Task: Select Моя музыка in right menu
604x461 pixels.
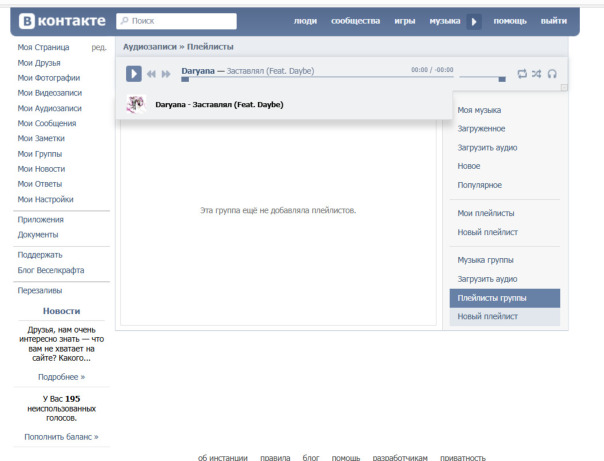Action: click(x=479, y=110)
